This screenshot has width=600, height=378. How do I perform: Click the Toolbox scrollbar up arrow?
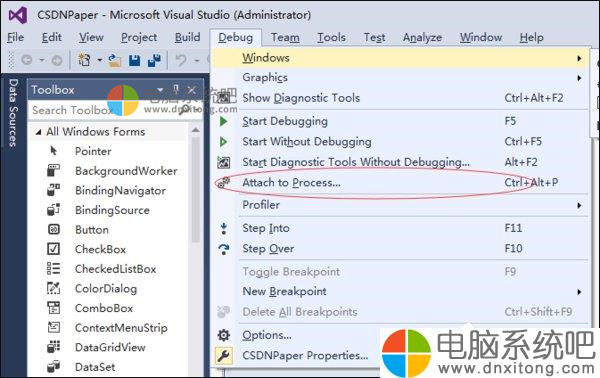[196, 130]
